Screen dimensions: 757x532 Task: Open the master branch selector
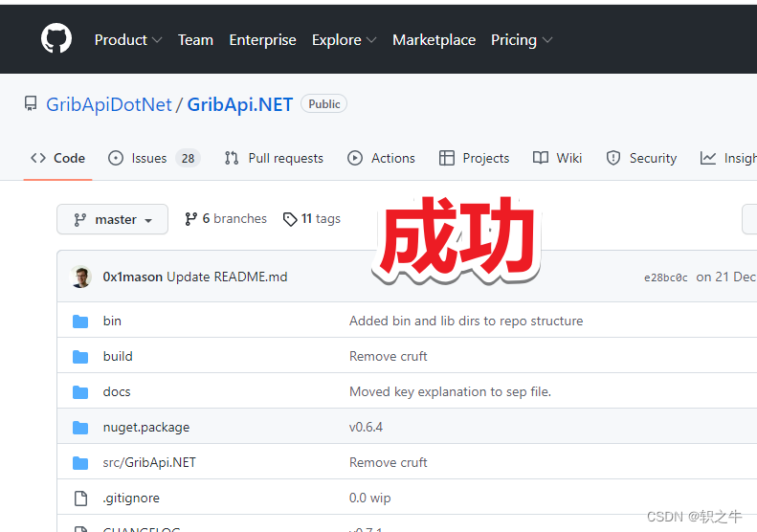[x=113, y=219]
